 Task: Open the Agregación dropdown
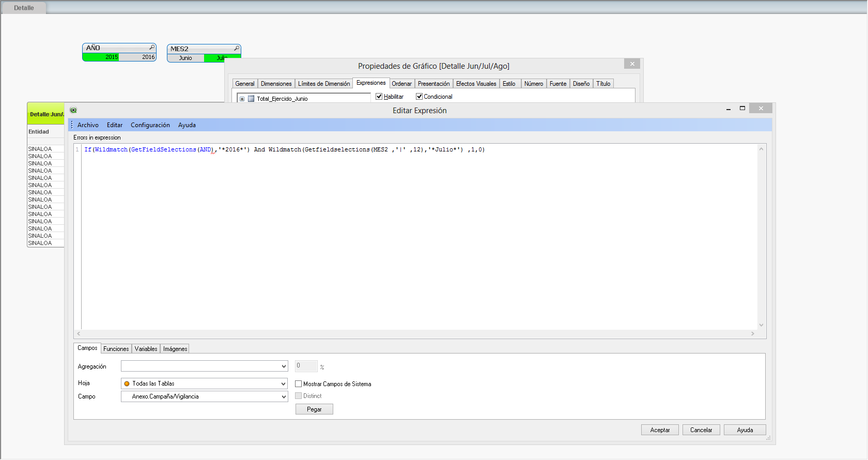tap(284, 366)
